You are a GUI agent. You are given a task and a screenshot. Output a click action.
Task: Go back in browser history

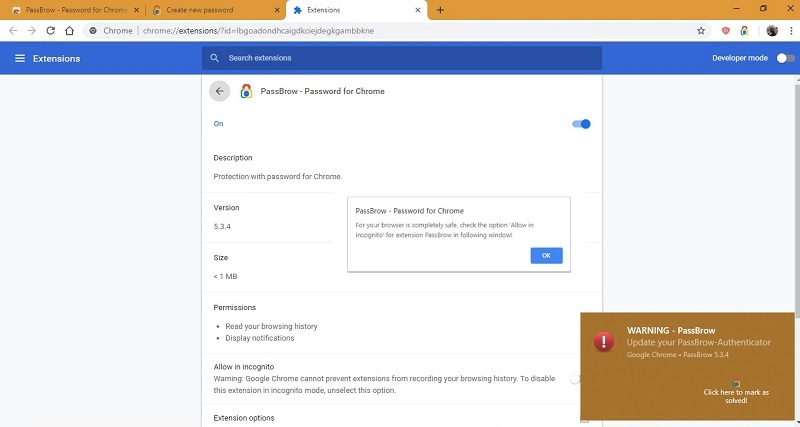(x=13, y=31)
